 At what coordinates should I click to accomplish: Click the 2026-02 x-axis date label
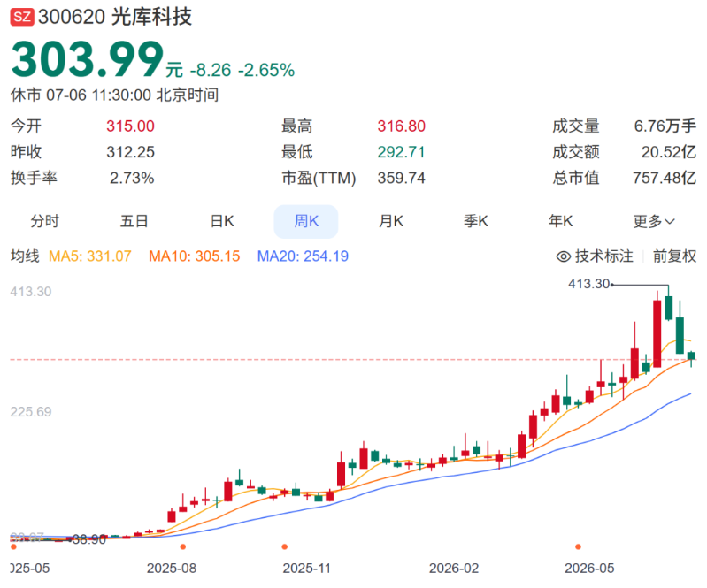[454, 569]
